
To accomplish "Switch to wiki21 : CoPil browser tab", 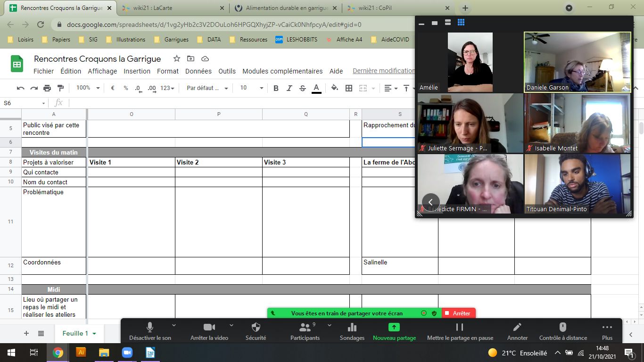I will click(398, 8).
